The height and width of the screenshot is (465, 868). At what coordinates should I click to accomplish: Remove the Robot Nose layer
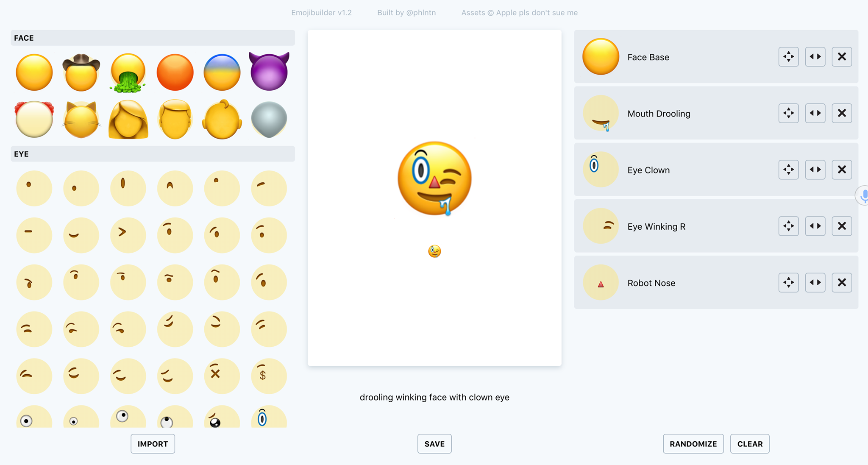point(842,282)
